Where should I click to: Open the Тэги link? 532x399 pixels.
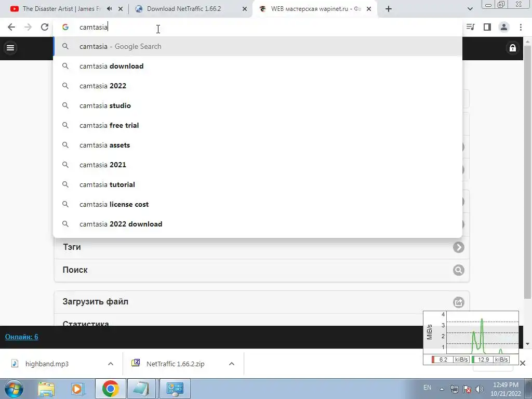click(72, 247)
